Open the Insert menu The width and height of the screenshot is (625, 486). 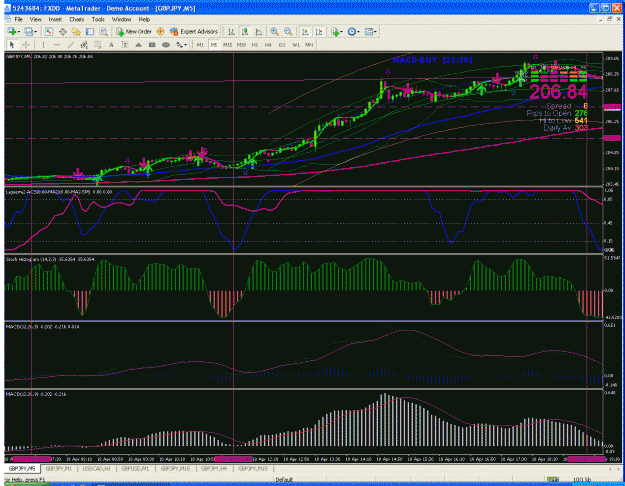pos(55,19)
